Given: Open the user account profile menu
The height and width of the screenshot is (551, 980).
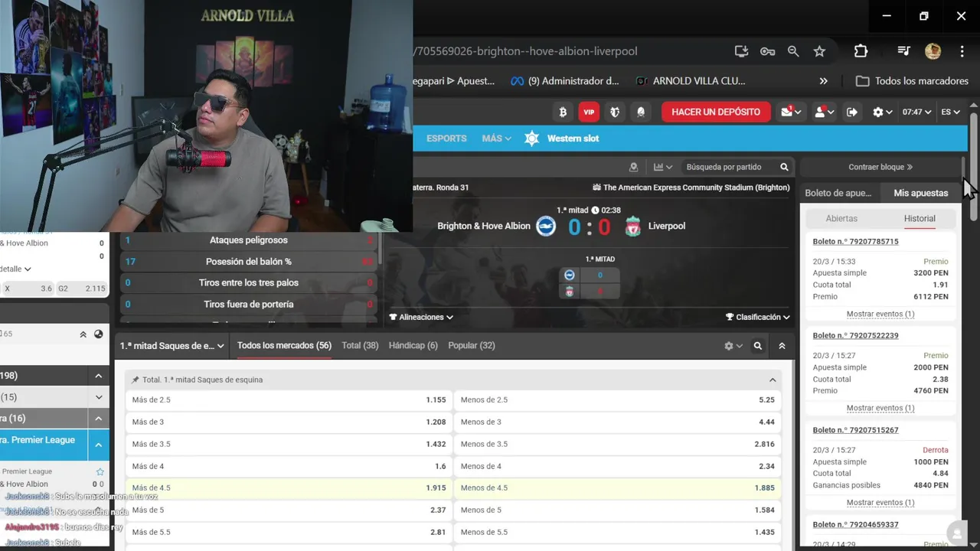Looking at the screenshot, I should [x=825, y=112].
